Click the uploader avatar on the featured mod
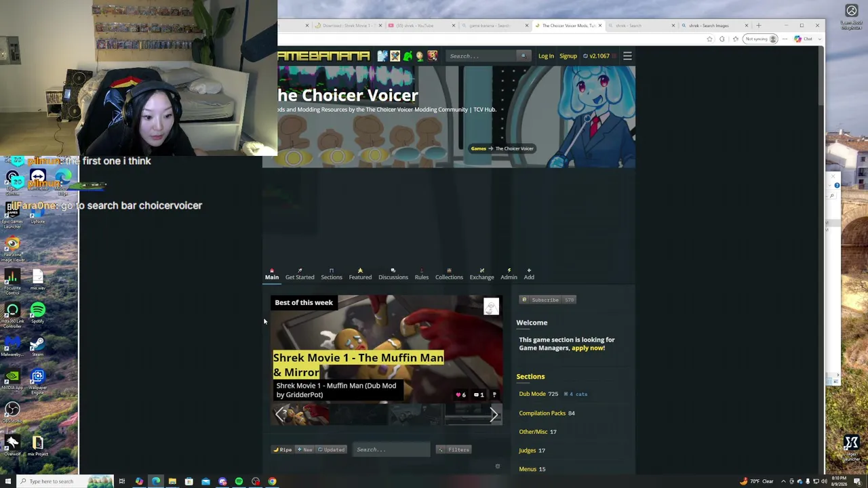 [x=491, y=306]
